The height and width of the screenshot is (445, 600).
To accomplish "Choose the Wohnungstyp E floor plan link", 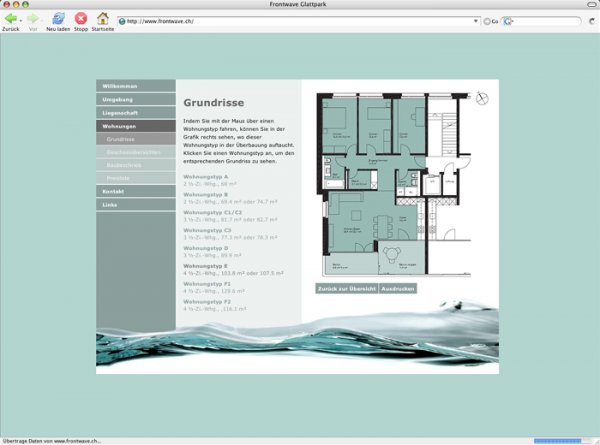I will [x=206, y=266].
